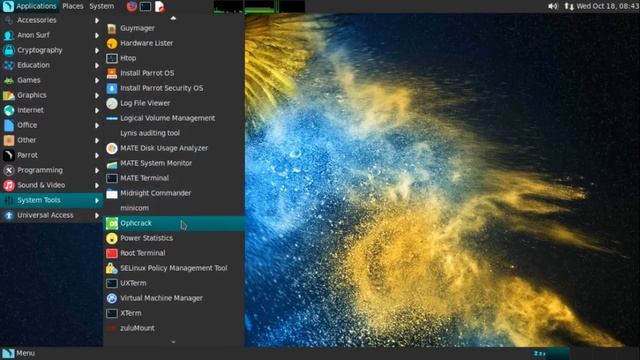Click the Log File Viewer icon
The image size is (640, 360).
111,103
